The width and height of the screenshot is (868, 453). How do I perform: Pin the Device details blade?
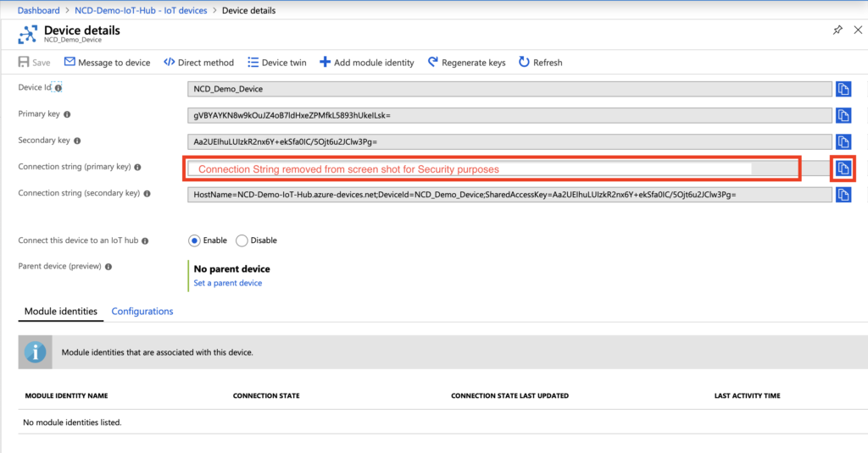point(837,30)
